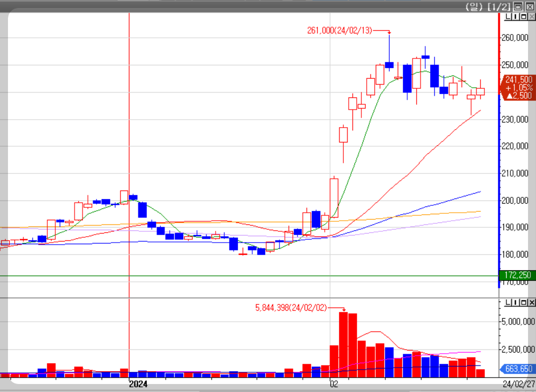Click the tallest red volume bar for 24/02/02
Image resolution: width=536 pixels, height=392 pixels.
(x=343, y=345)
